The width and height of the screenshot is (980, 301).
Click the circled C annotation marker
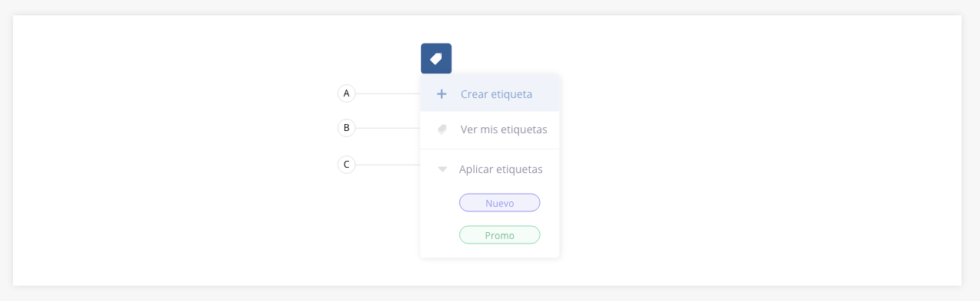pyautogui.click(x=346, y=165)
